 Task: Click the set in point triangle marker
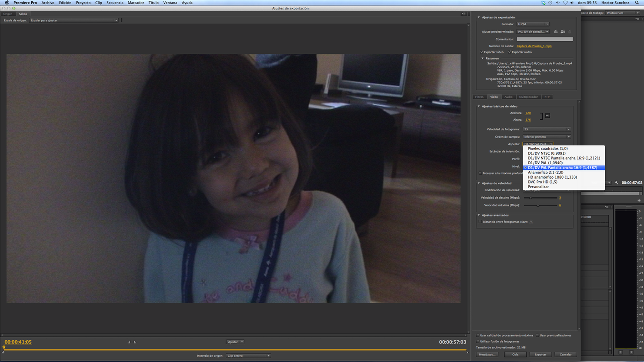click(129, 342)
